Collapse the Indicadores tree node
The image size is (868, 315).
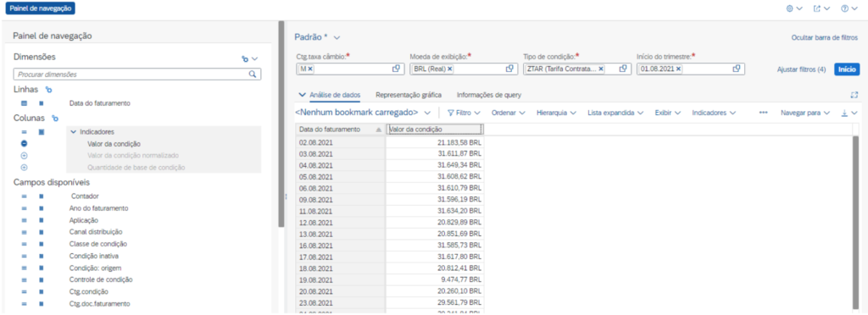(x=73, y=132)
